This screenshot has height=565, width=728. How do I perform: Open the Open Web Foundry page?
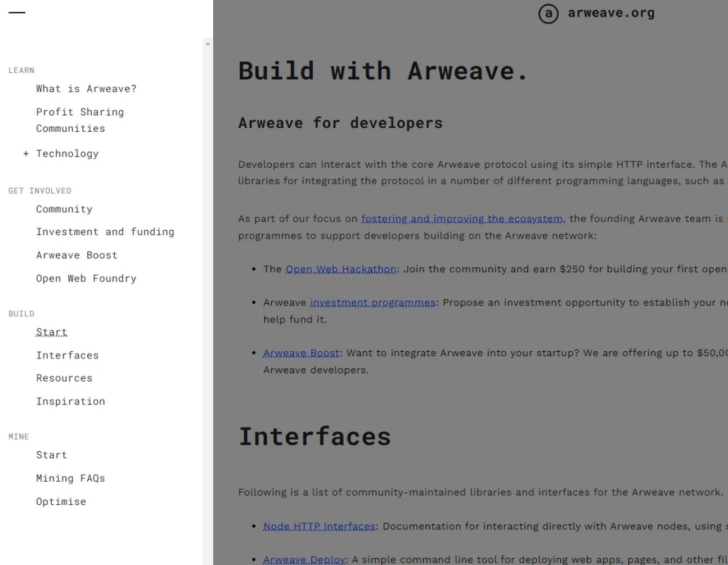(x=86, y=278)
